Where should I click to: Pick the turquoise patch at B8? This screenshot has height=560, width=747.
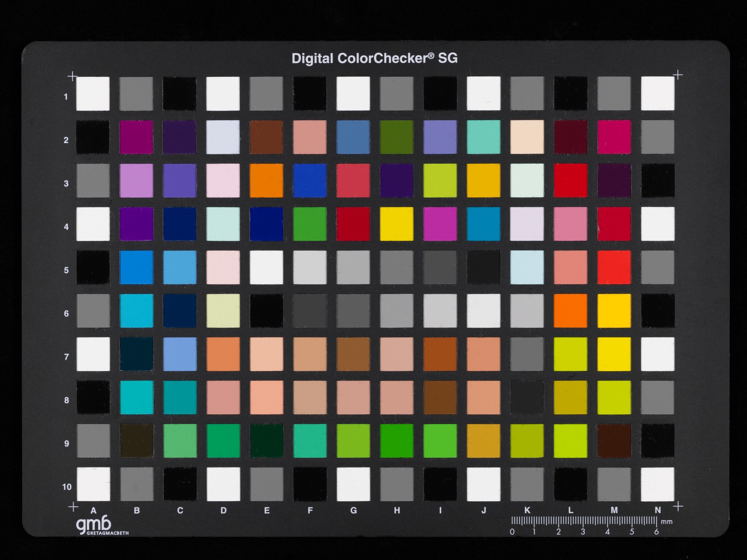[x=136, y=397]
